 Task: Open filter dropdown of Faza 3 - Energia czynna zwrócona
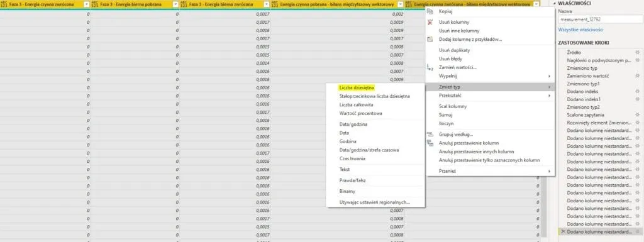tap(86, 4)
